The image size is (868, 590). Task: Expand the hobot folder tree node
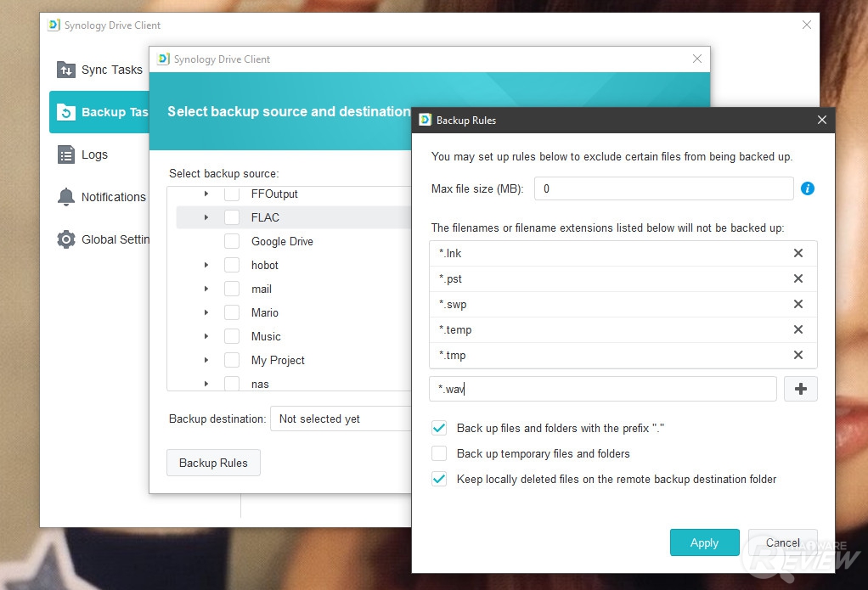click(206, 265)
